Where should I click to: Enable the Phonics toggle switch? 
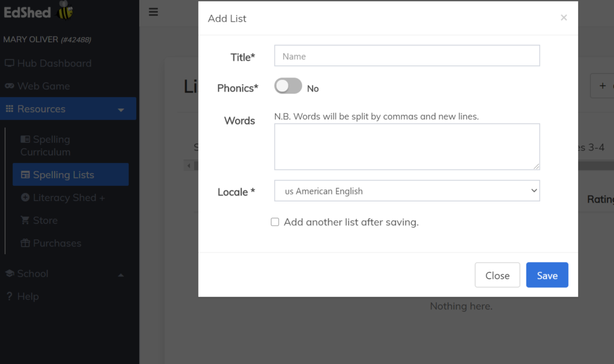point(288,86)
